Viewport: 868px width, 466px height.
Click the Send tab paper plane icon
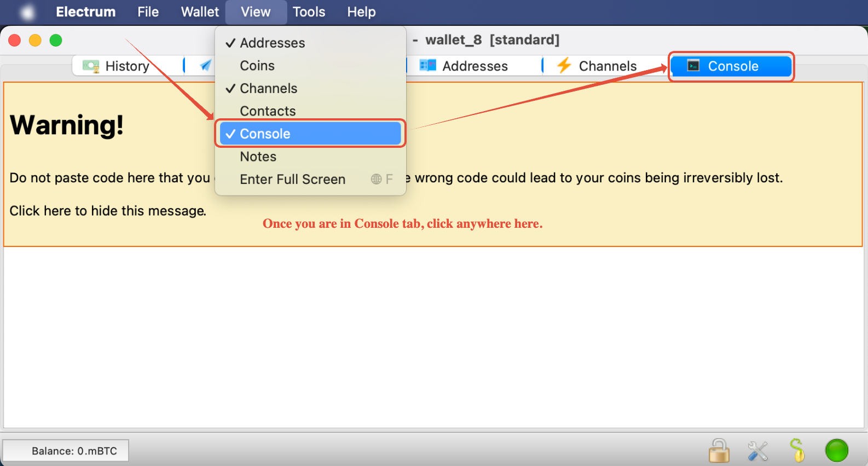(205, 66)
